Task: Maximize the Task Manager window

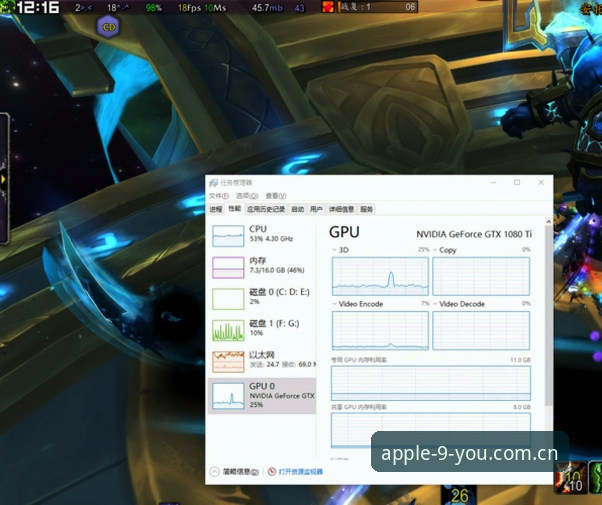Action: coord(517,182)
